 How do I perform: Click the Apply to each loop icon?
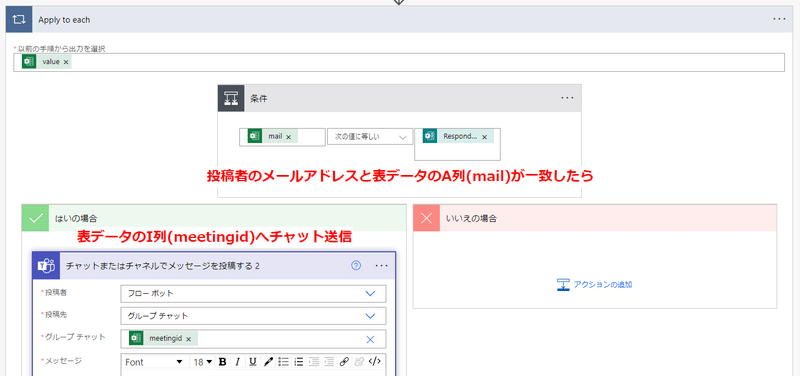coord(19,20)
